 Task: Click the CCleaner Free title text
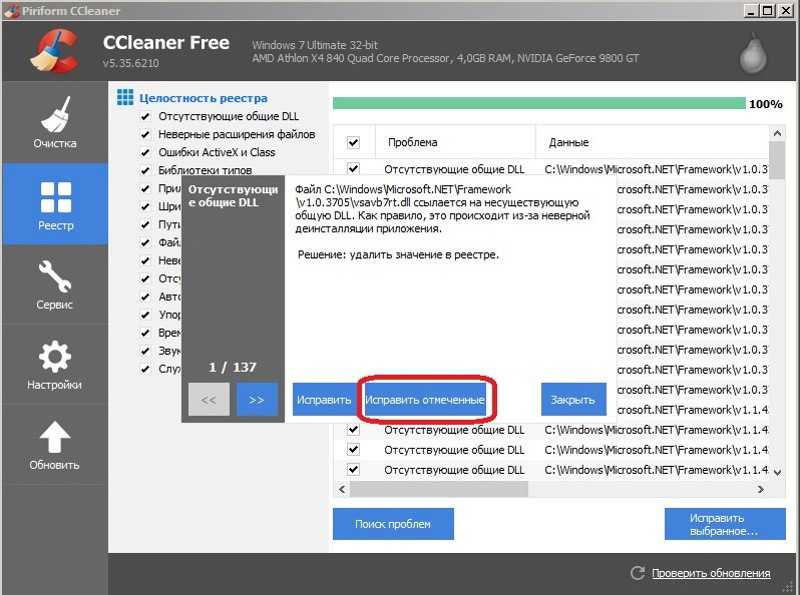(x=166, y=43)
